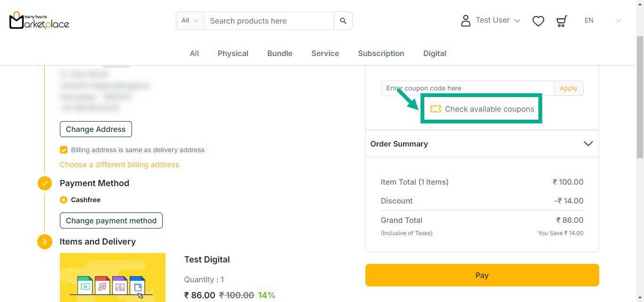Switch to the Subscription category tab
The width and height of the screenshot is (644, 302).
[381, 54]
